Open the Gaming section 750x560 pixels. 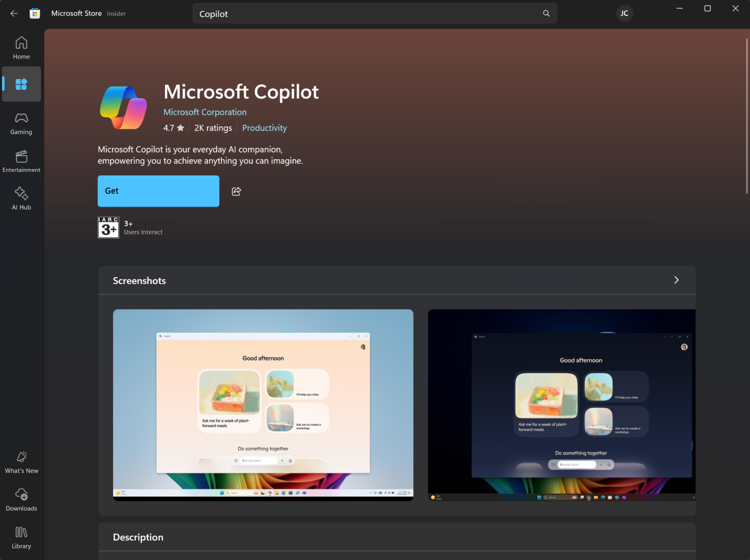tap(21, 124)
